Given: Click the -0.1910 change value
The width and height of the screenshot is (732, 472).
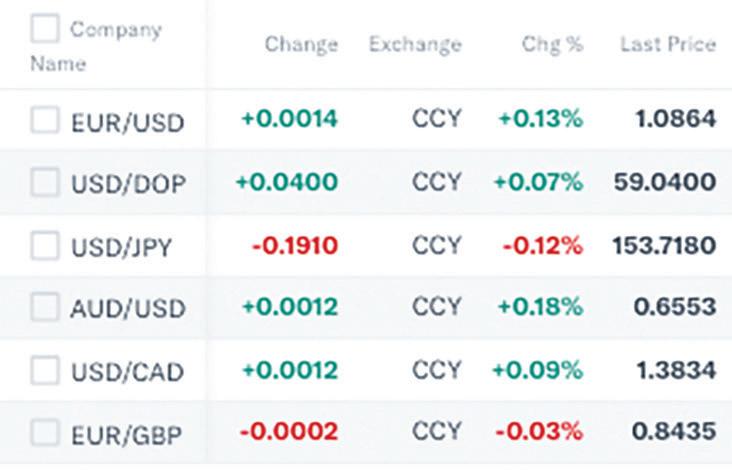Looking at the screenshot, I should [x=295, y=245].
